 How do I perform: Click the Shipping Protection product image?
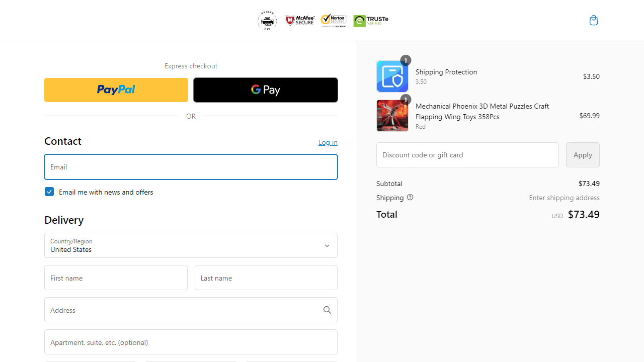[x=392, y=76]
